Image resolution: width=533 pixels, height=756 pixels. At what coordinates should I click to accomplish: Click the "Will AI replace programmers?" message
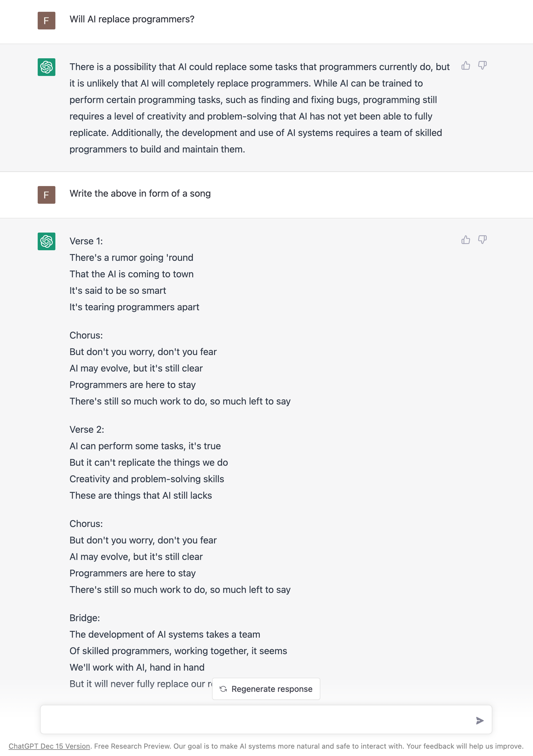132,19
